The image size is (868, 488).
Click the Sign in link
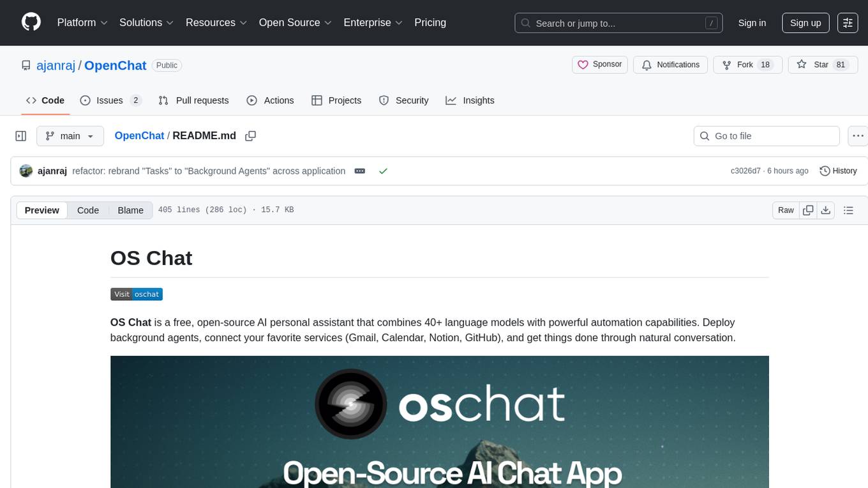pyautogui.click(x=752, y=23)
